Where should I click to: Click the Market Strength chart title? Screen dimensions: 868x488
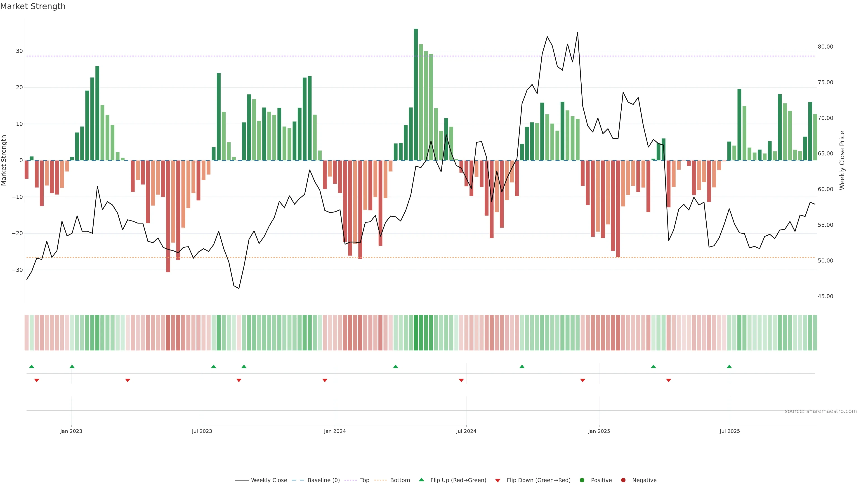(33, 6)
